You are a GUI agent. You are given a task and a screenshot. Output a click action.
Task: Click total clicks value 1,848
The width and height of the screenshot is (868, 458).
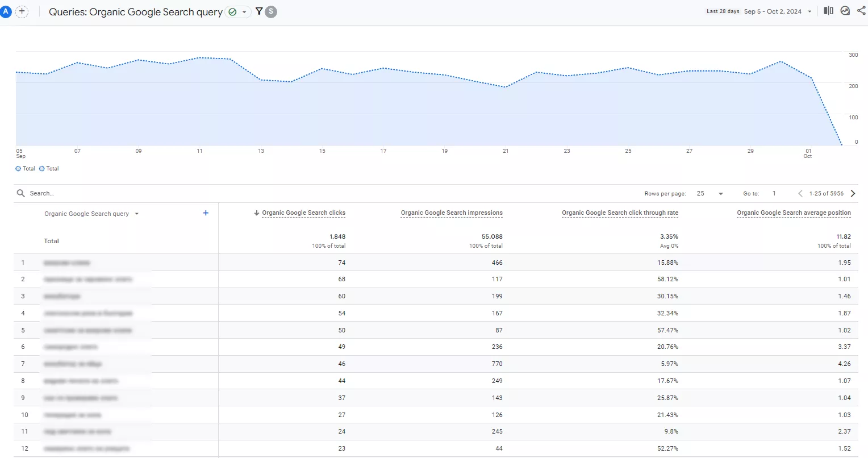point(337,236)
